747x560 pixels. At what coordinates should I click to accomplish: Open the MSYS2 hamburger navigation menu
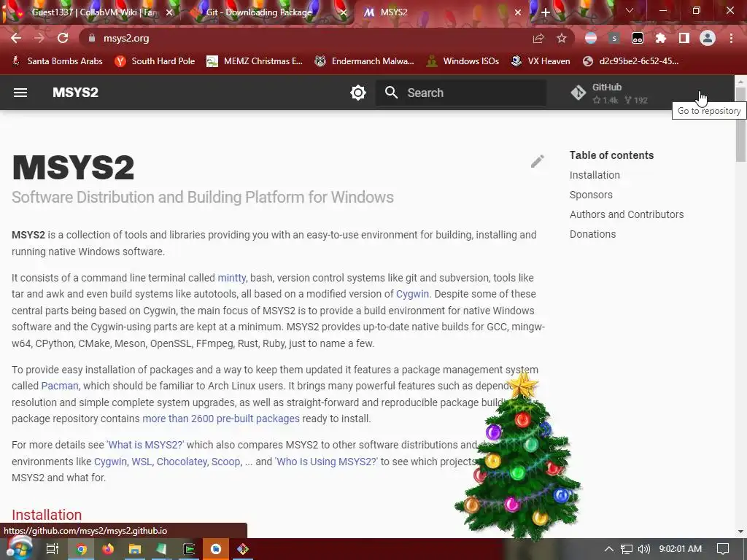point(20,93)
